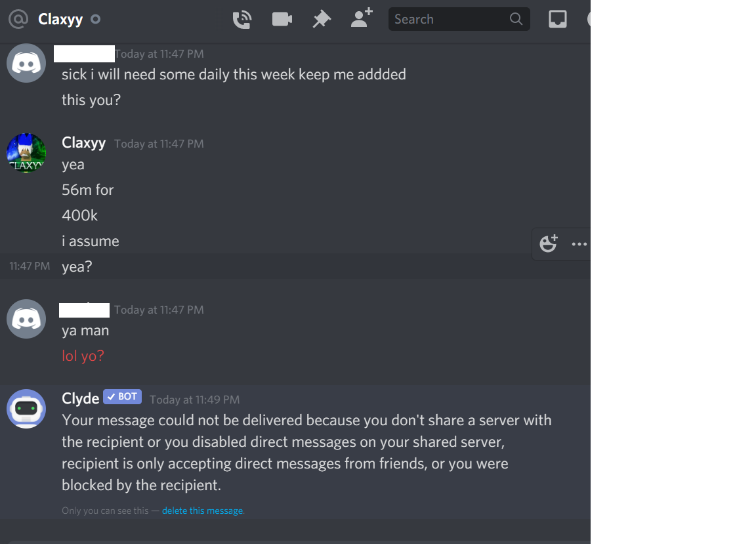
Task: Open more options for yea? message
Action: click(x=579, y=244)
